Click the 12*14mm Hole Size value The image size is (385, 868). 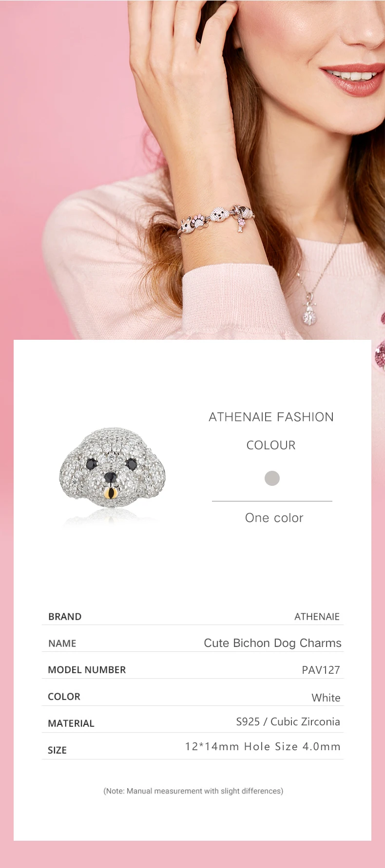click(x=263, y=746)
